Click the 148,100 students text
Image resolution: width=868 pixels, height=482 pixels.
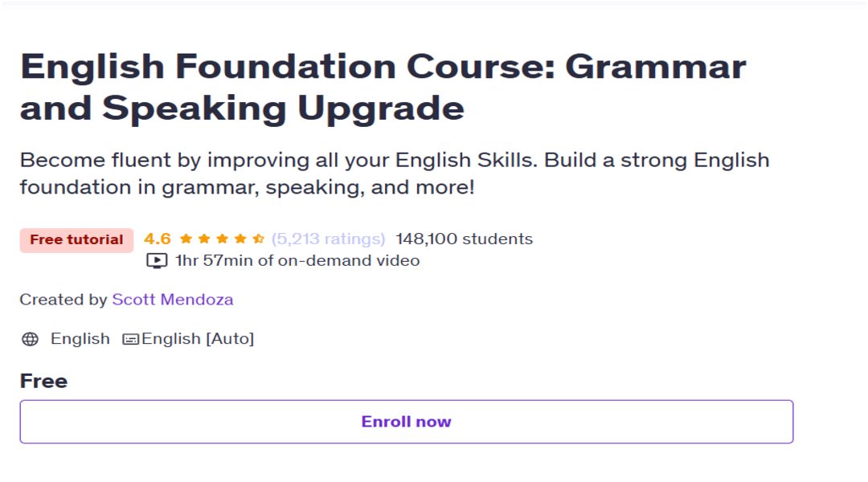click(x=465, y=239)
